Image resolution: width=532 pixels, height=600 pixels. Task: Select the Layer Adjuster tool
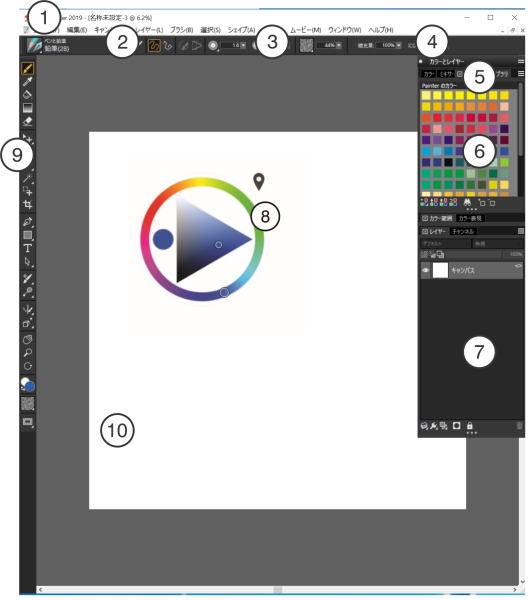click(28, 139)
